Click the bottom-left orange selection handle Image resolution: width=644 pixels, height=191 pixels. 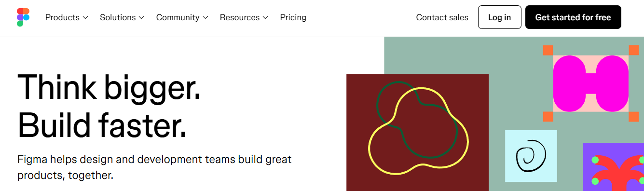point(548,116)
